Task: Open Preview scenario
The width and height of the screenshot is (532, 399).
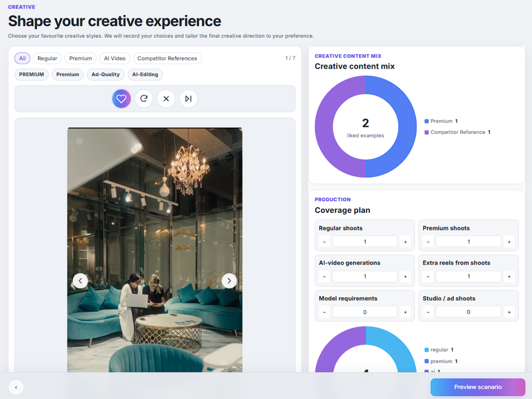Action: pos(478,387)
